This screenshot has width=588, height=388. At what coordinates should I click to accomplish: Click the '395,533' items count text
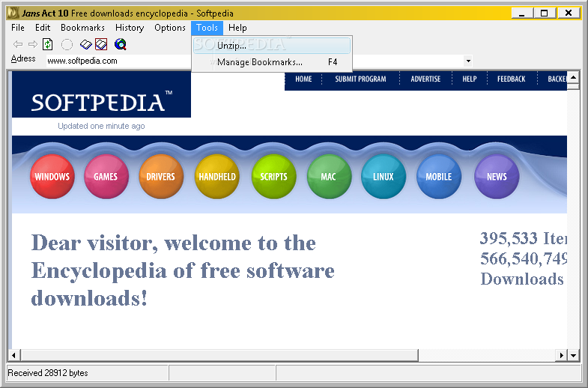tap(509, 238)
